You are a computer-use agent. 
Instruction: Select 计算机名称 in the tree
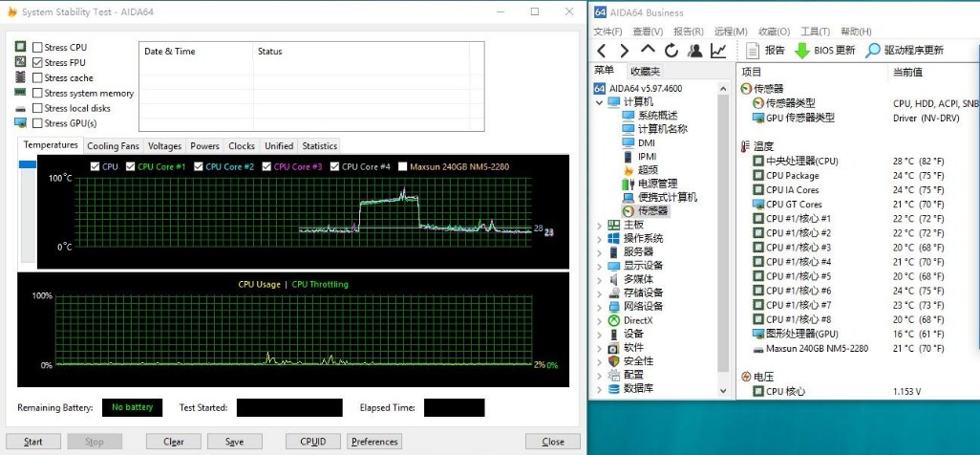click(x=663, y=129)
